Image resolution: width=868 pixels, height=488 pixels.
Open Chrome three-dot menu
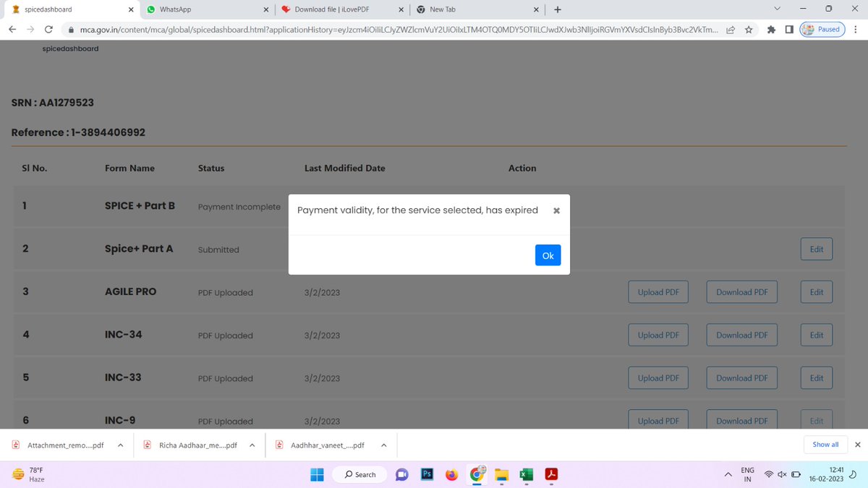point(856,30)
